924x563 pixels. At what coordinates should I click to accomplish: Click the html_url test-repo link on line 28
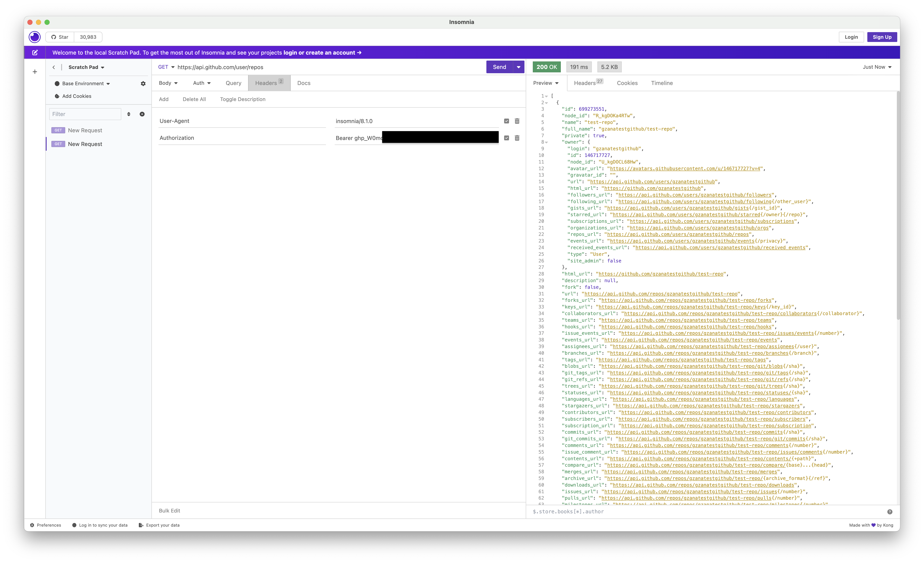[661, 274]
